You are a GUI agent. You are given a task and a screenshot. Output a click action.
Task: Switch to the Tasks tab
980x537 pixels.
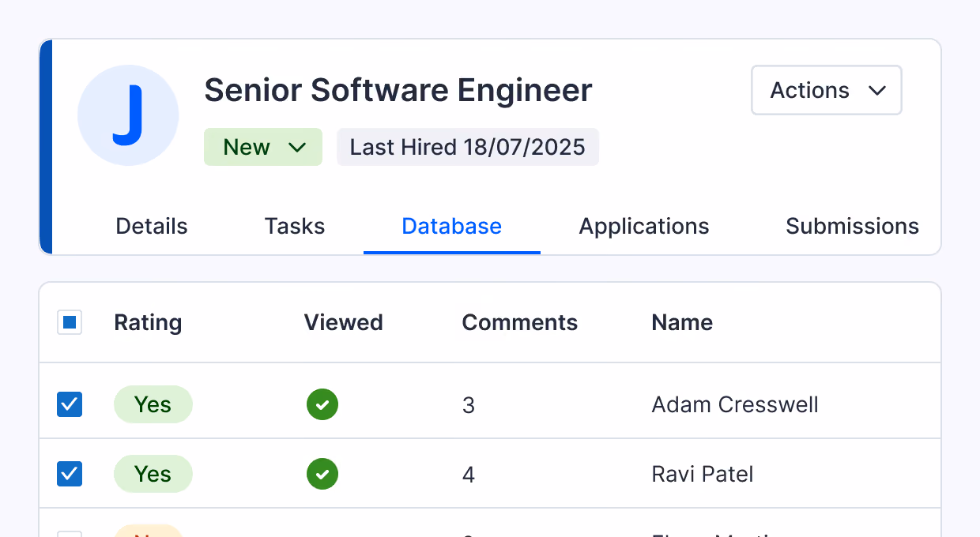point(295,226)
